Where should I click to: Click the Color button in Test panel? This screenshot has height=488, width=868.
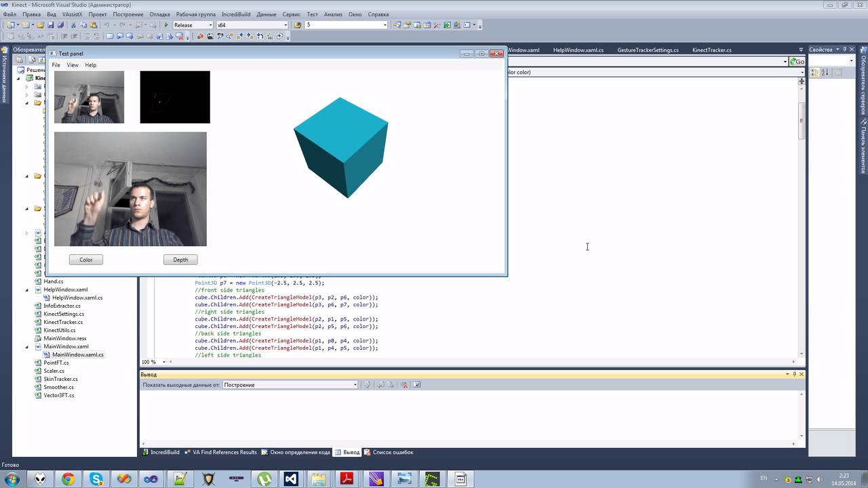coord(86,260)
